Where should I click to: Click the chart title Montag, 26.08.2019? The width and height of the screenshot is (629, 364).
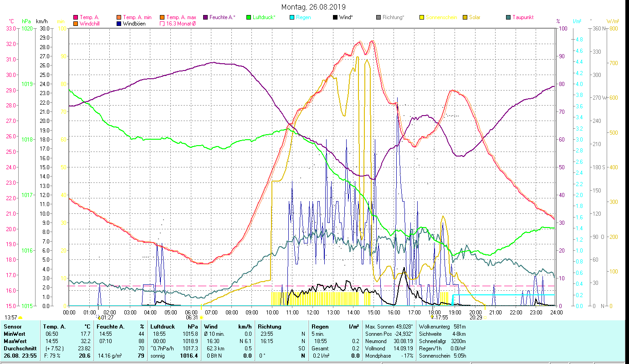[x=313, y=7]
